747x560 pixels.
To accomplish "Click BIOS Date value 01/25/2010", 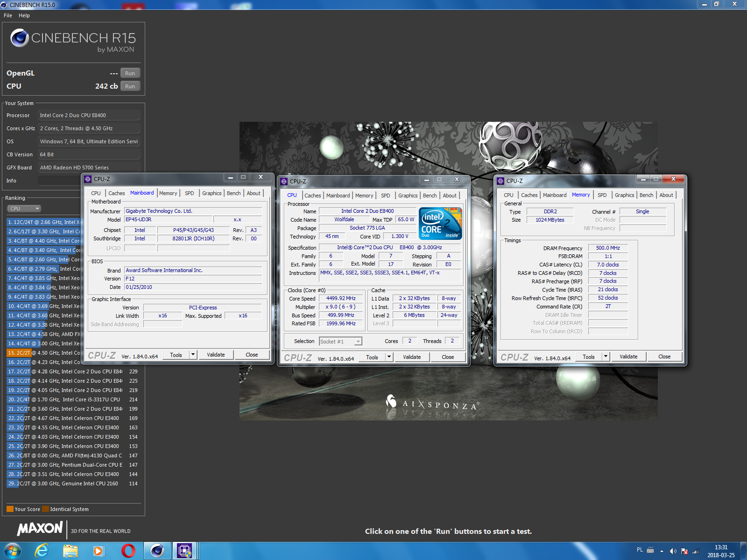I will click(x=193, y=287).
